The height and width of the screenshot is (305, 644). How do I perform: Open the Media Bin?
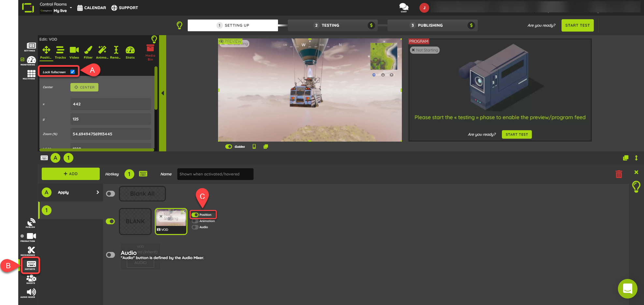(x=150, y=52)
